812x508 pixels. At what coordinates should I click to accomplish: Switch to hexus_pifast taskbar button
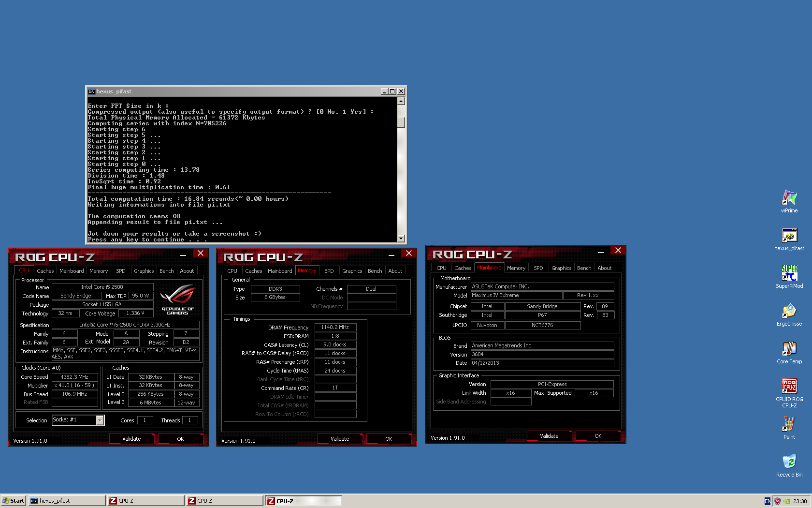tap(67, 501)
